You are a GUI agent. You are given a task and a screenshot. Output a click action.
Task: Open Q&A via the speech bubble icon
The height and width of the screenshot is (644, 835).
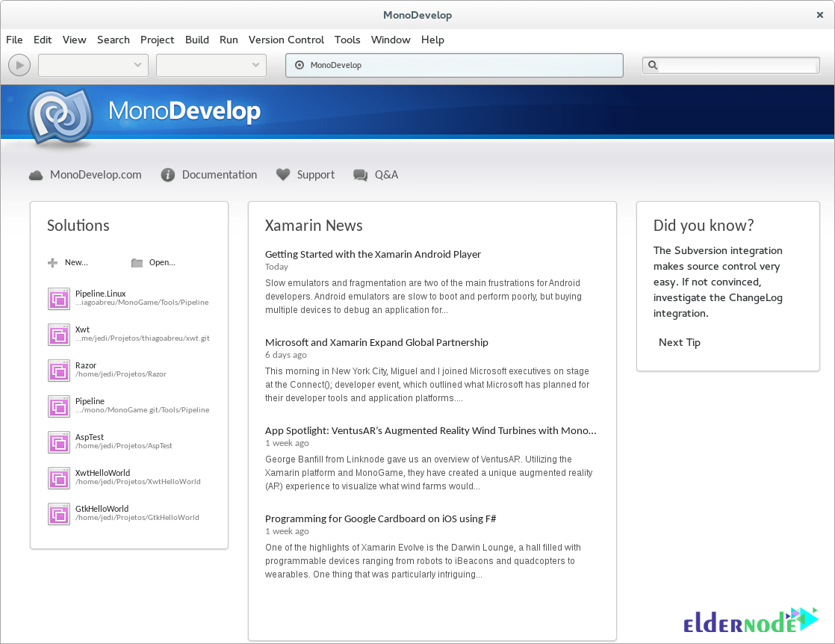tap(361, 174)
